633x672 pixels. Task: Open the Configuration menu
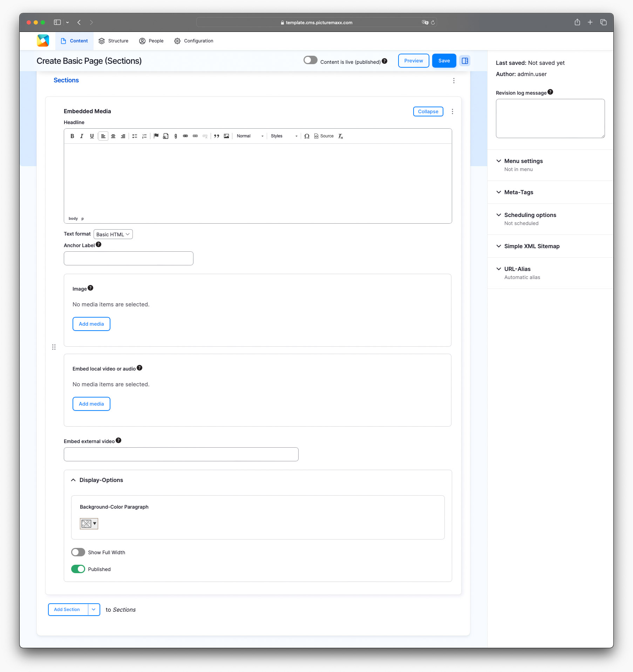click(x=194, y=41)
